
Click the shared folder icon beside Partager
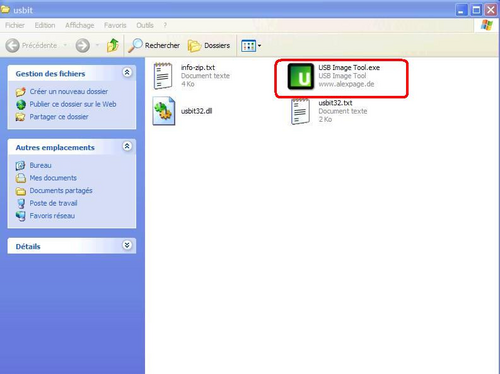[x=21, y=117]
